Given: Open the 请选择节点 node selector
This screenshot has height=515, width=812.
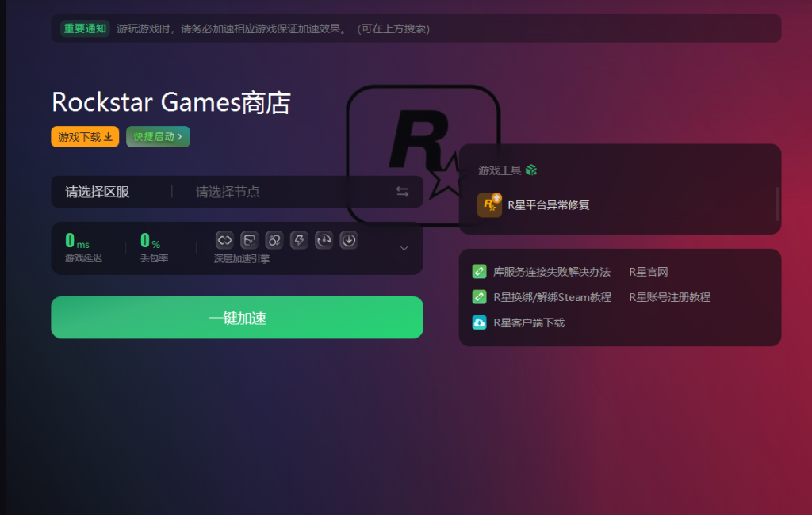Looking at the screenshot, I should point(228,192).
